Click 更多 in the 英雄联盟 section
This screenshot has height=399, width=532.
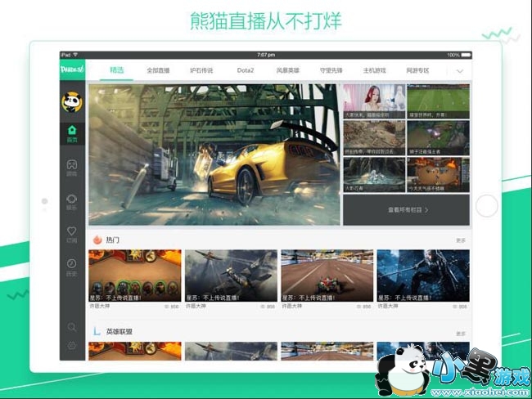(461, 334)
